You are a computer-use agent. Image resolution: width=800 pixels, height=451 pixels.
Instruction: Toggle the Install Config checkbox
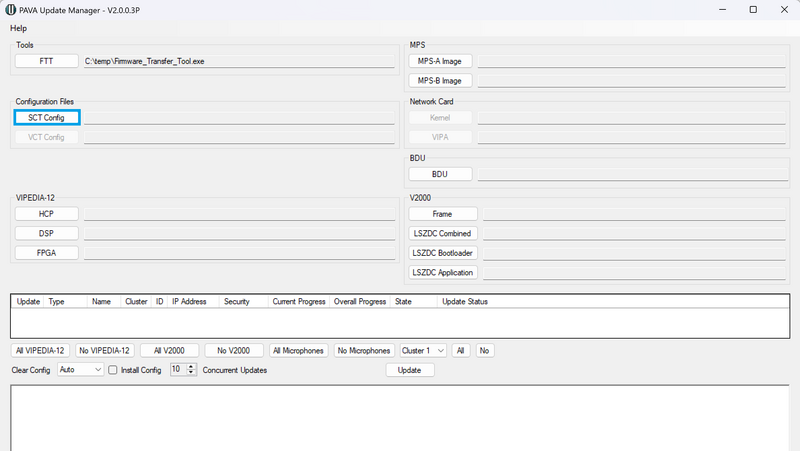click(x=113, y=370)
